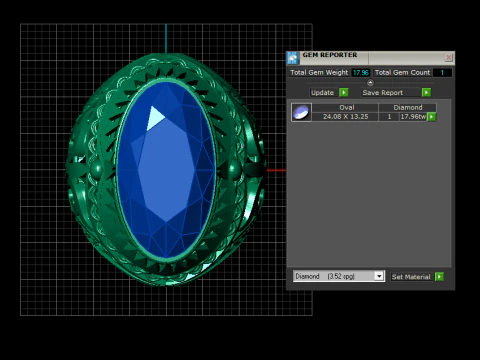Click the Set Material label
The height and width of the screenshot is (360, 480).
(411, 277)
